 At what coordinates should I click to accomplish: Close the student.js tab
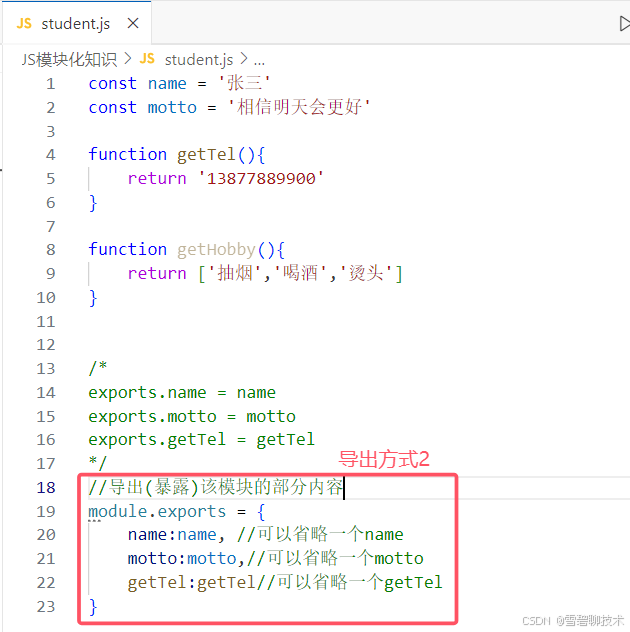(x=133, y=23)
